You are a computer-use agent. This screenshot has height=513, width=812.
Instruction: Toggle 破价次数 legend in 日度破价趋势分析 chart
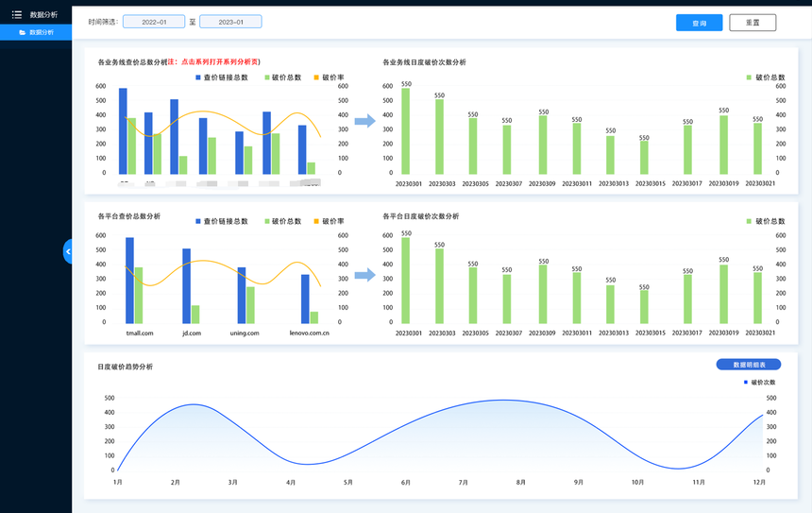click(x=760, y=383)
